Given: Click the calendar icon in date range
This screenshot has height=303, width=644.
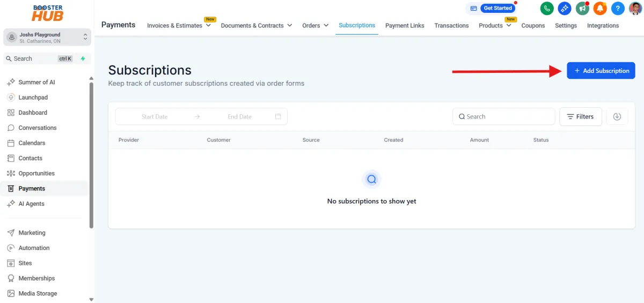Looking at the screenshot, I should [278, 116].
